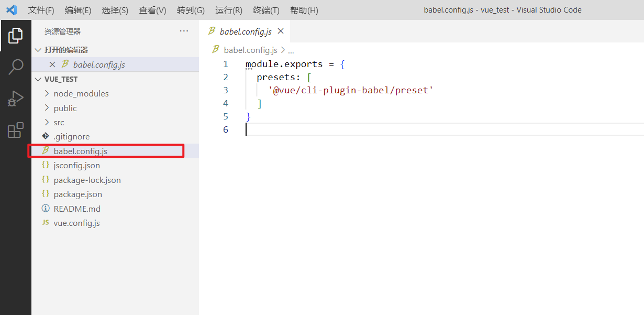Click the Babel icon in the breadcrumb
Image resolution: width=644 pixels, height=315 pixels.
[x=215, y=50]
